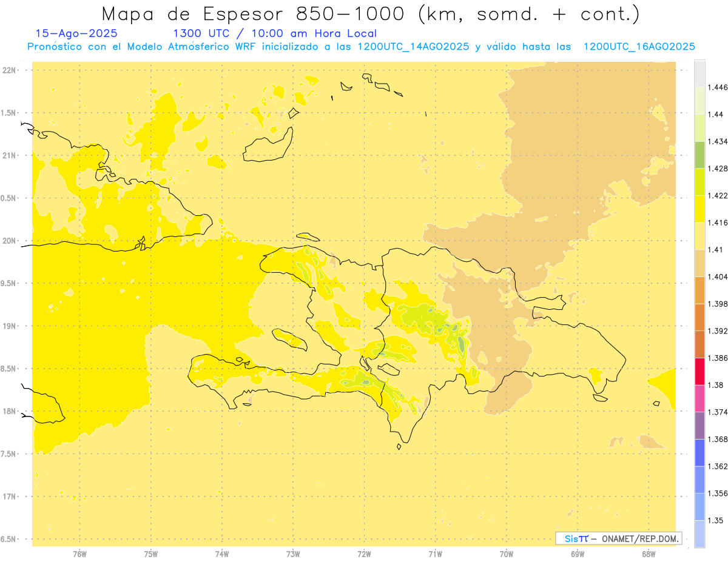Select the '1.404' colorbar value
This screenshot has width=728, height=562.
[718, 276]
